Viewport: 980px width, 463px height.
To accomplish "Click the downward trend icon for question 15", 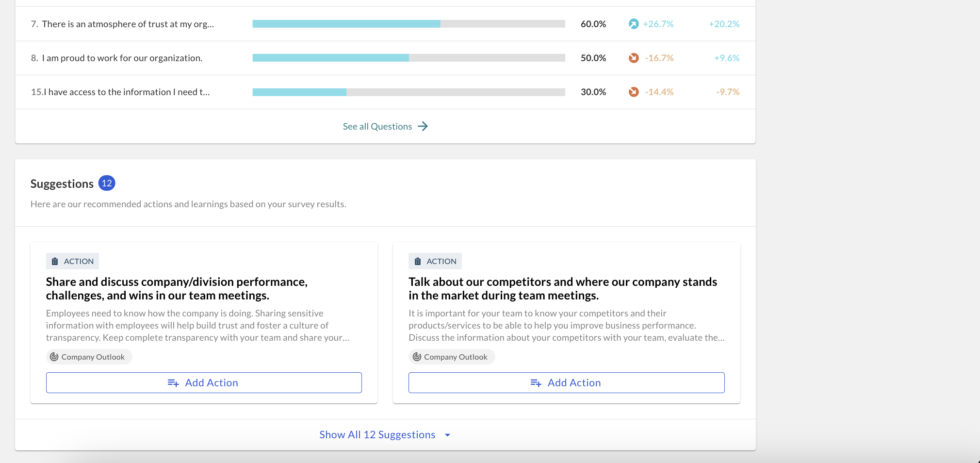I will [x=634, y=92].
